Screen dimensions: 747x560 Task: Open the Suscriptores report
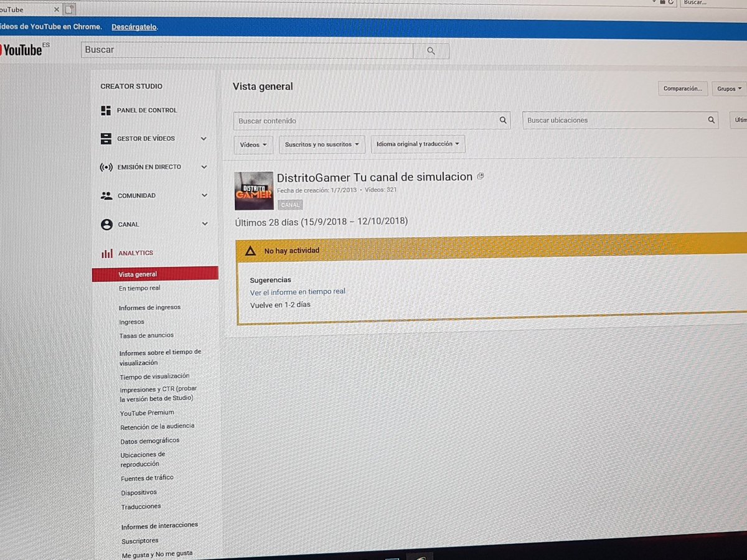[140, 541]
